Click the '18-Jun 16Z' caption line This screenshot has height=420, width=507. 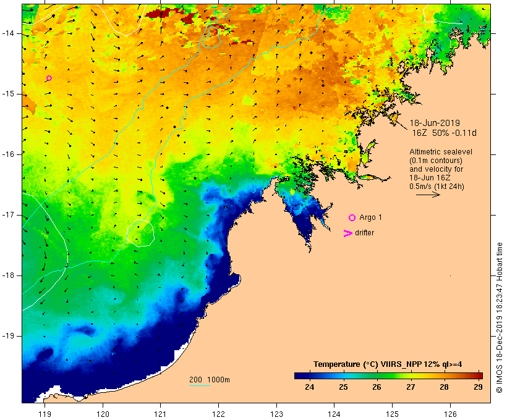point(430,178)
